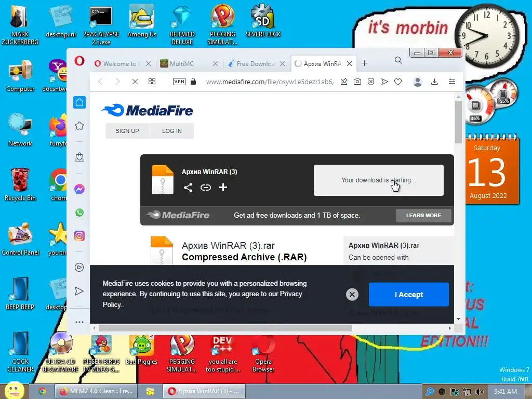Close the Free Download tab
The image size is (532, 399).
pyautogui.click(x=282, y=63)
